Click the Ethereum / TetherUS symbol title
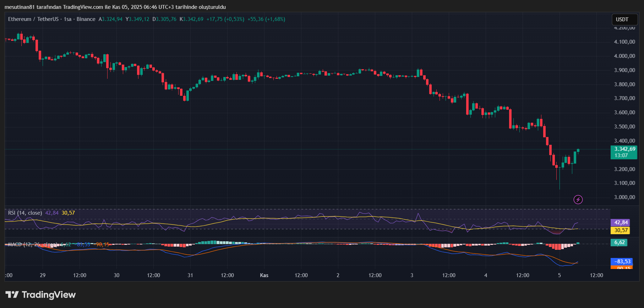644x308 pixels. pyautogui.click(x=33, y=19)
